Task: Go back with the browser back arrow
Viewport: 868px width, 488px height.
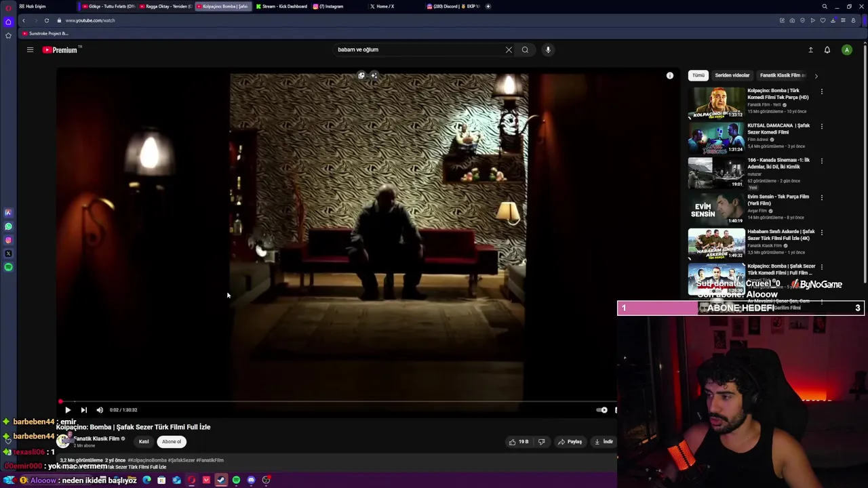Action: coord(24,20)
